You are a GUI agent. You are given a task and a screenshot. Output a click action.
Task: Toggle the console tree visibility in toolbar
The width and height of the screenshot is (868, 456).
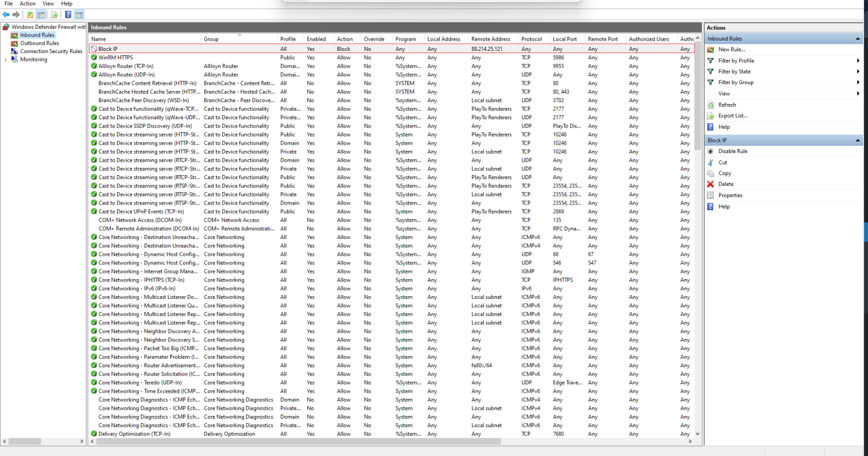click(40, 14)
